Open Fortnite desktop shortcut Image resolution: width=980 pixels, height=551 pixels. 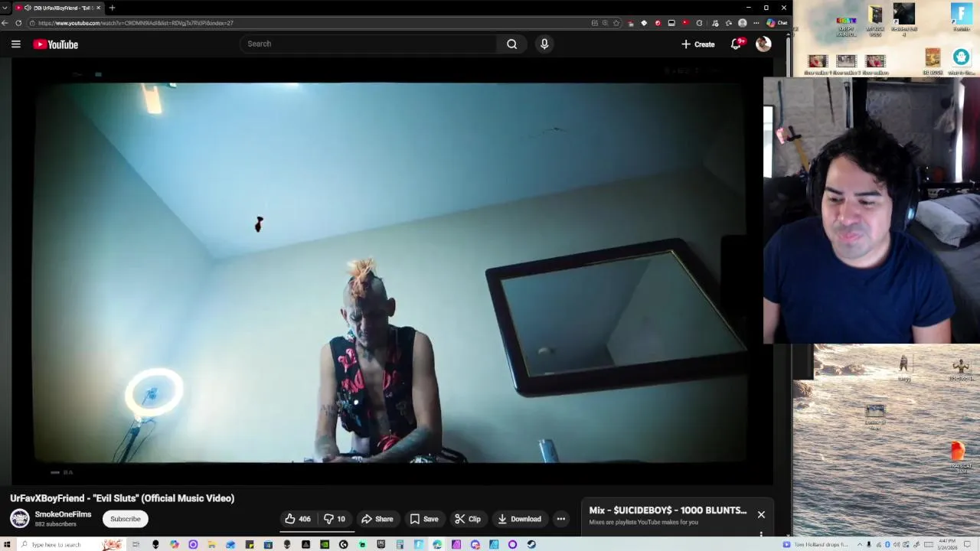(x=961, y=17)
